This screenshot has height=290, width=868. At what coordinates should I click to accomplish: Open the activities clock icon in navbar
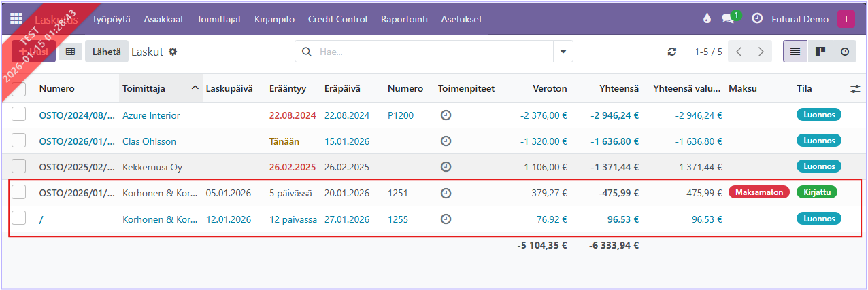click(x=756, y=19)
